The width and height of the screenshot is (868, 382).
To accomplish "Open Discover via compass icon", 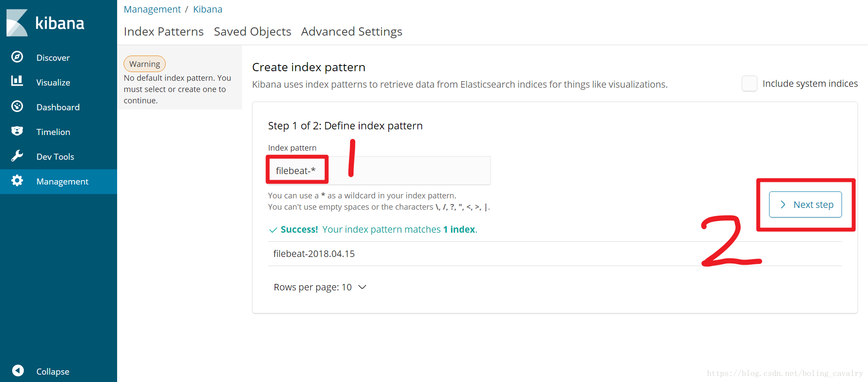I will [x=17, y=57].
